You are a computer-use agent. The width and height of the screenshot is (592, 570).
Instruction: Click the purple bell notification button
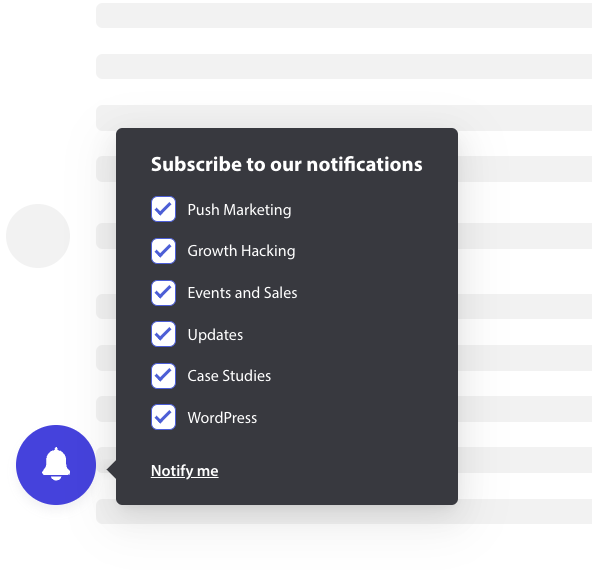coord(56,465)
